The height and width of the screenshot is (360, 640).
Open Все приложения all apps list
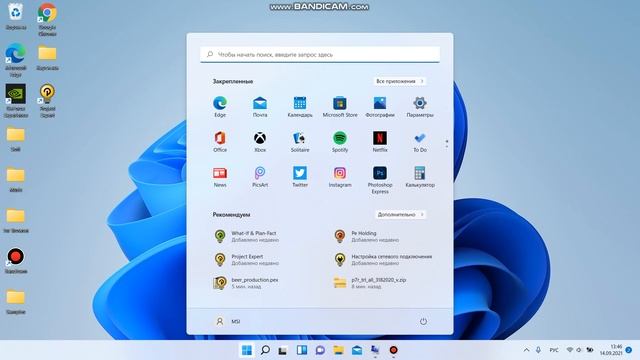[x=400, y=81]
